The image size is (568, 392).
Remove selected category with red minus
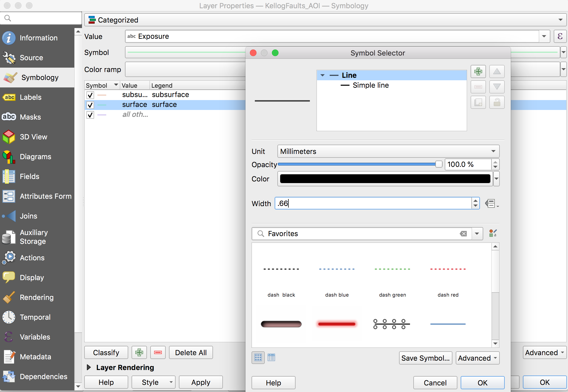point(158,352)
